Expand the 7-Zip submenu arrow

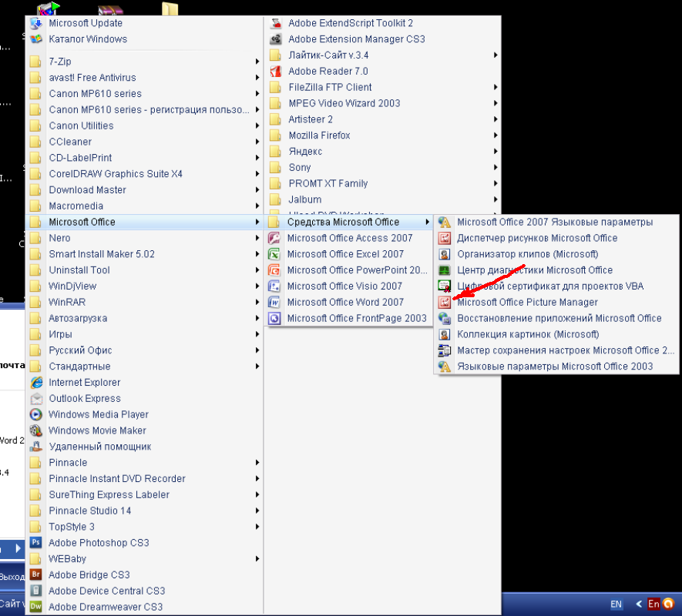[x=257, y=62]
